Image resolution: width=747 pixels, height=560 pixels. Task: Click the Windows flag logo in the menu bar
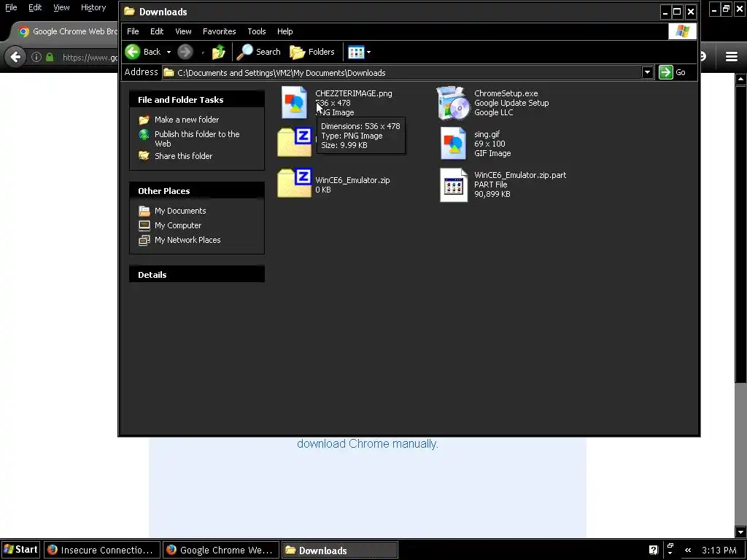682,31
